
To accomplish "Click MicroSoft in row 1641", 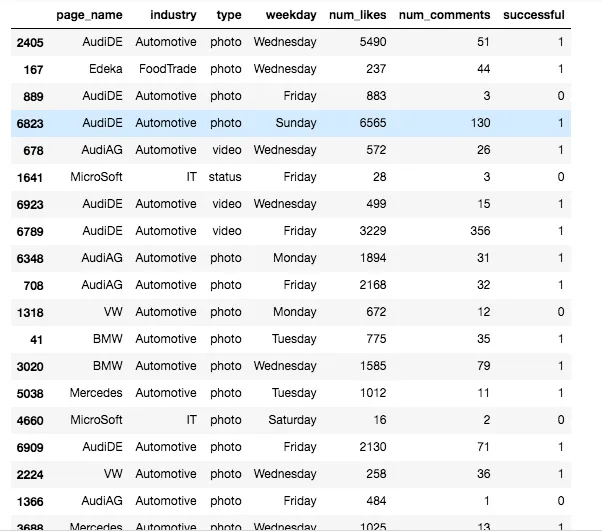I will (x=96, y=177).
